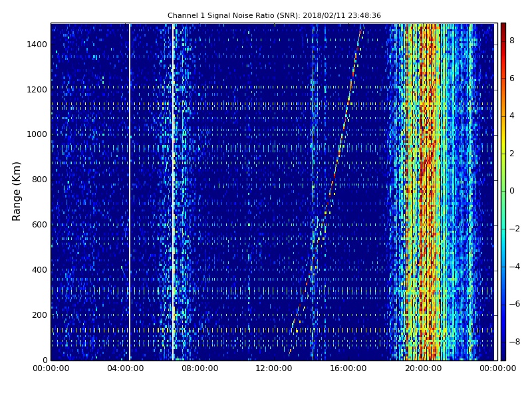Screen dimensions: 532x399
Task: Click the colorbar label −8
Action: click(514, 342)
